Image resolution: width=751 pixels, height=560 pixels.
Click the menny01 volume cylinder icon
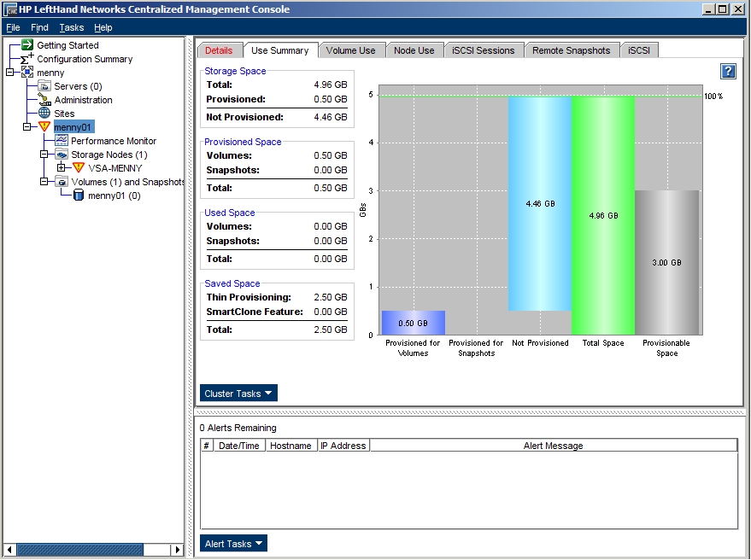(79, 195)
